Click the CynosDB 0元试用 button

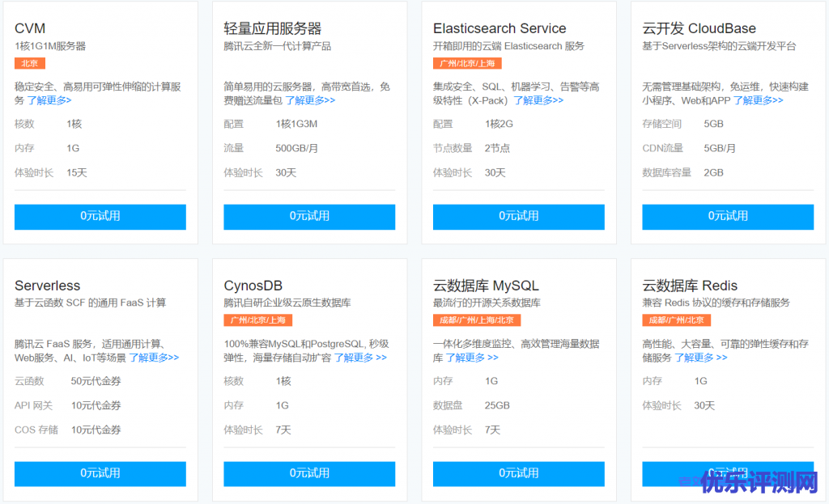309,473
